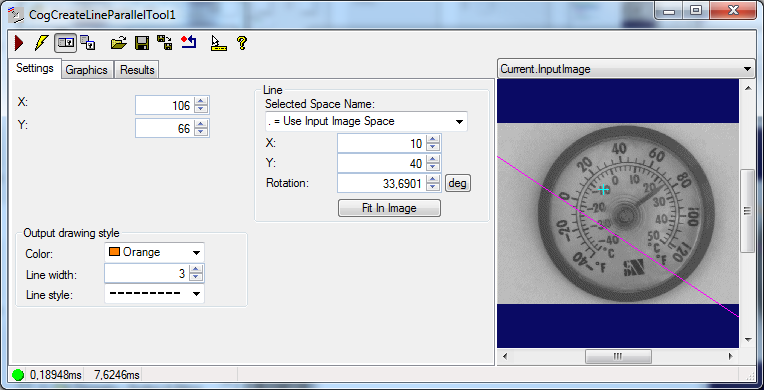Maximize the CogCreateLineParallelTool1 window

695,11
